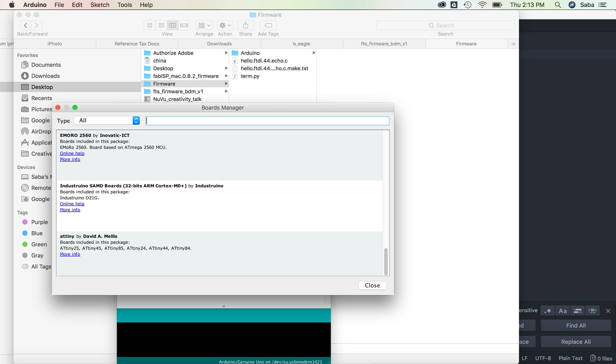The image size is (616, 364).
Task: Click the Time Machine menu bar icon
Action: [x=467, y=5]
